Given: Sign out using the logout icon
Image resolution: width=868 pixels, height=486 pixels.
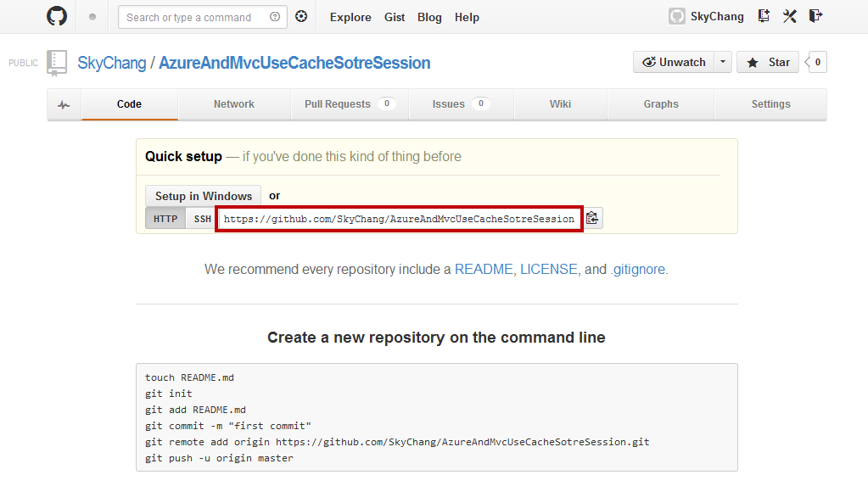Looking at the screenshot, I should [x=816, y=16].
